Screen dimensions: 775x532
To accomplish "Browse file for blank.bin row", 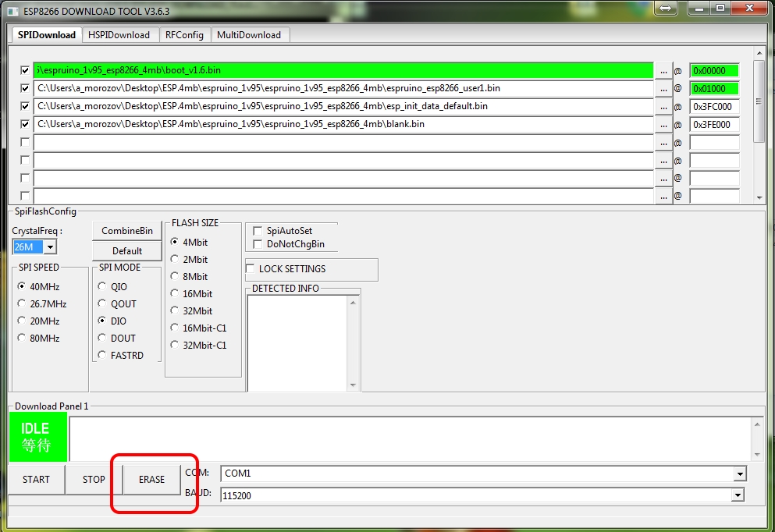I will (663, 125).
